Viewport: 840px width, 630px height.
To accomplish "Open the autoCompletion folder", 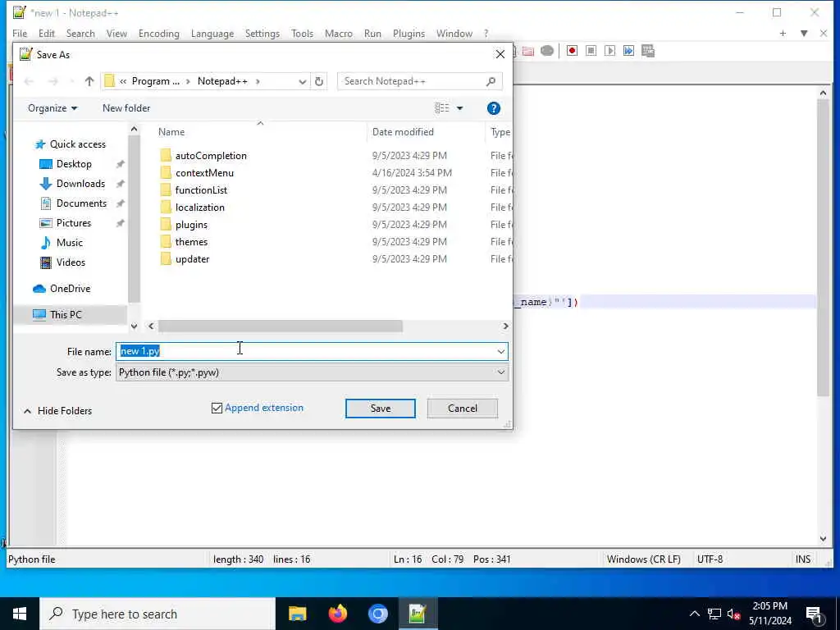I will pos(211,155).
